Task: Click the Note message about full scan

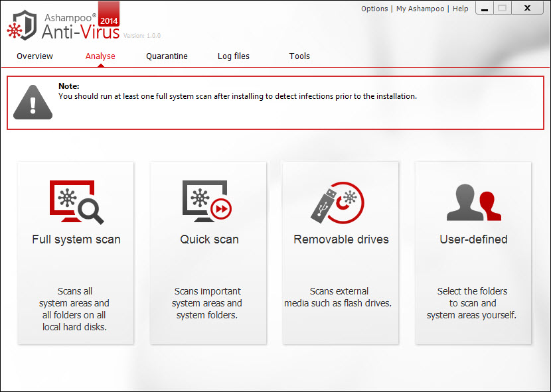Action: click(238, 96)
